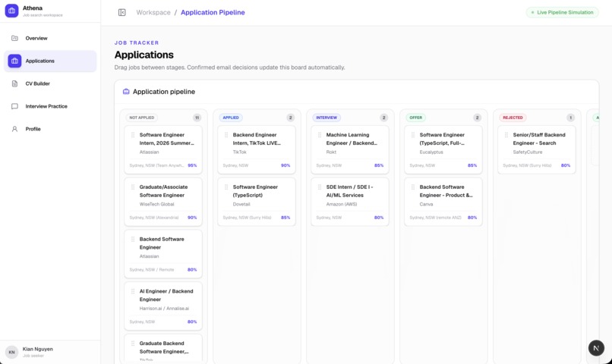Grab drag handle of WiseTech Global card
The height and width of the screenshot is (364, 612).
pyautogui.click(x=133, y=187)
